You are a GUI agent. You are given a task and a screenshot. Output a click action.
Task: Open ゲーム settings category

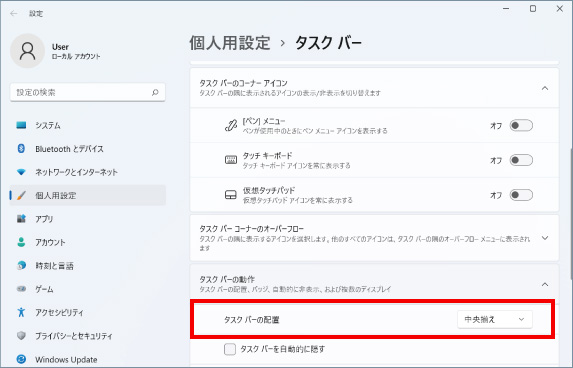click(x=88, y=289)
